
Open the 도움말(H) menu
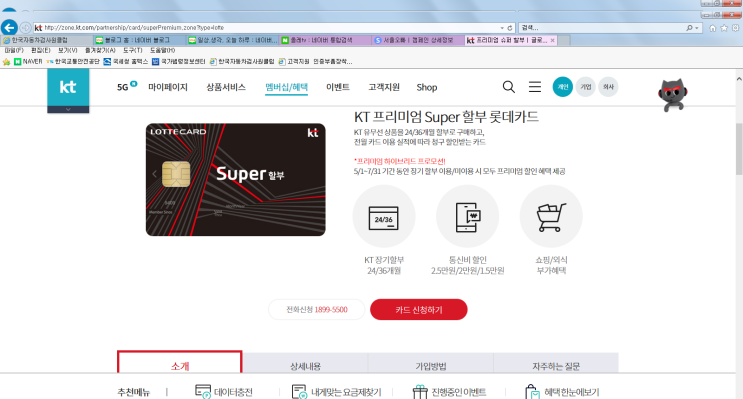click(x=163, y=50)
